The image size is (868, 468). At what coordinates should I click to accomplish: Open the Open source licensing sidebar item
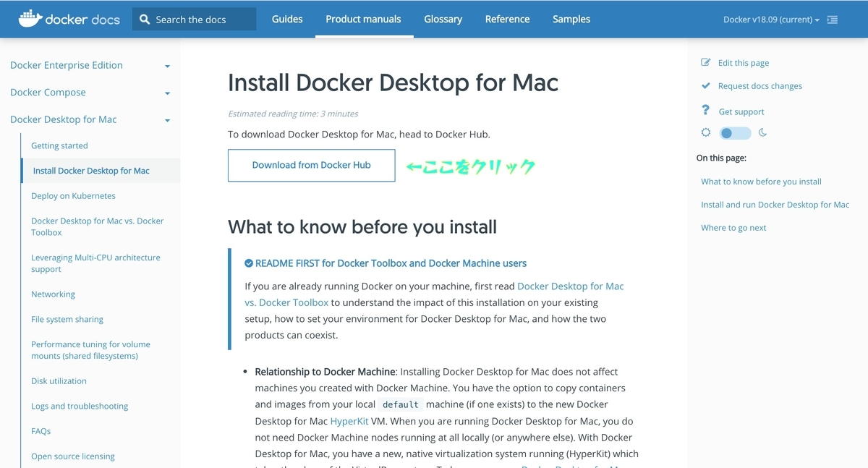[72, 456]
